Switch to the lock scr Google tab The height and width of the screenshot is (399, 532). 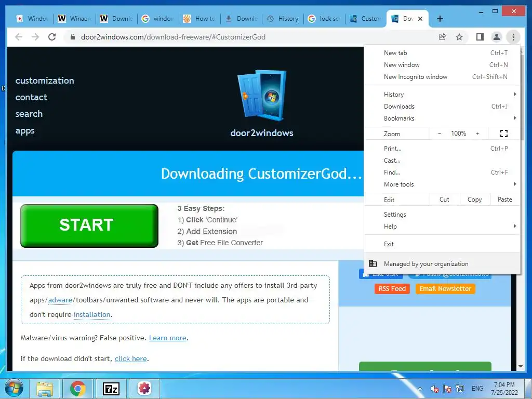(324, 19)
